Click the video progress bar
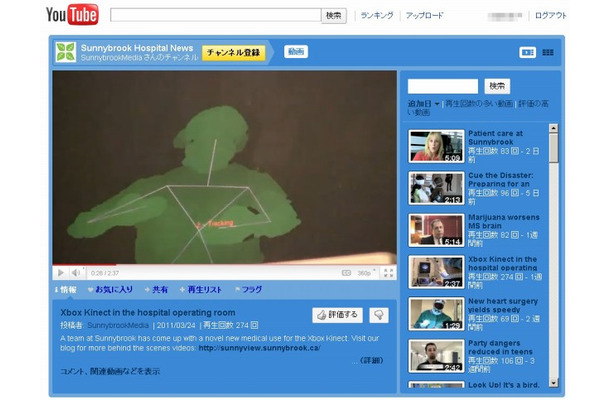The image size is (610, 400). point(224,265)
